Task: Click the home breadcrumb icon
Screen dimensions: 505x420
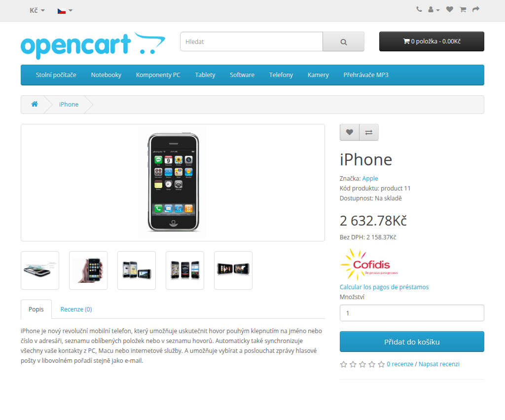Action: pos(35,104)
